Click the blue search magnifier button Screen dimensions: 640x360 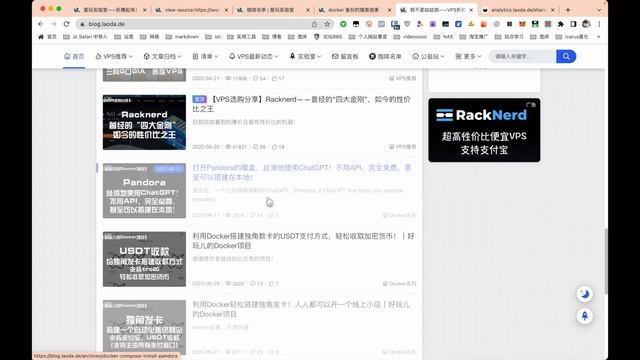[x=566, y=56]
